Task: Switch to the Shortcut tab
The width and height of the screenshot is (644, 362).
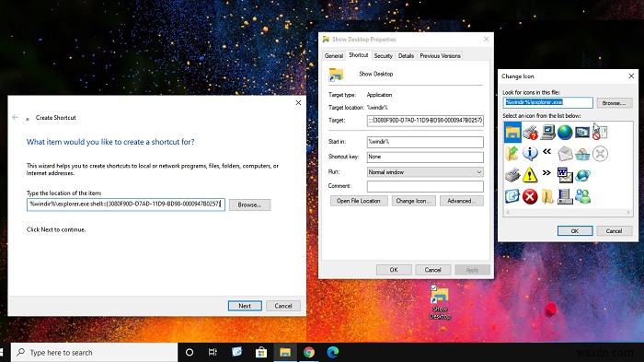Action: coord(359,55)
